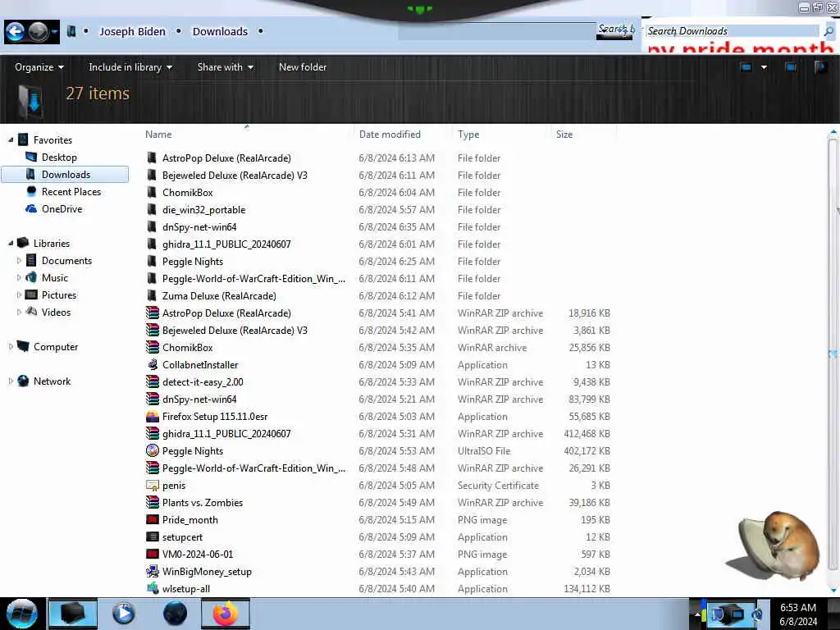Click the help icon in toolbar
This screenshot has width=840, height=630.
[x=820, y=67]
